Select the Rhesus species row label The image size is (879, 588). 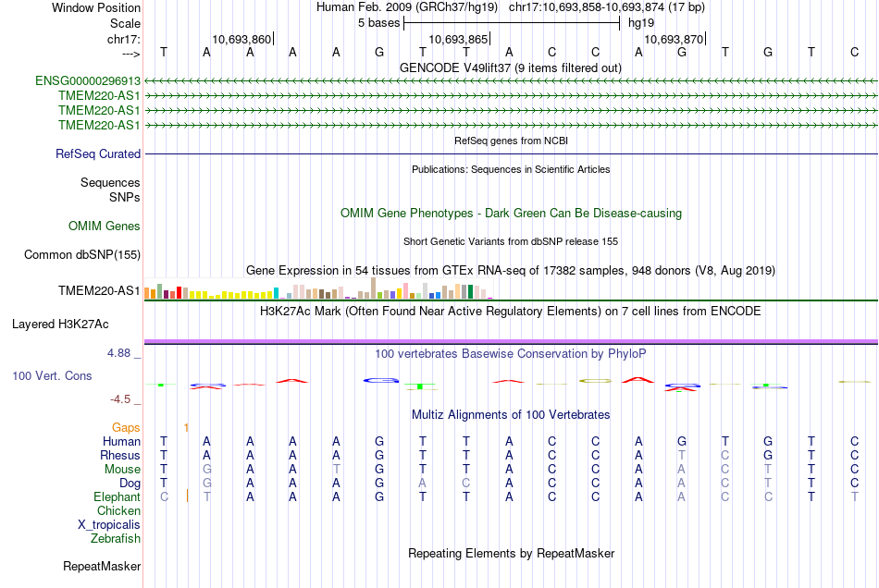coord(120,455)
